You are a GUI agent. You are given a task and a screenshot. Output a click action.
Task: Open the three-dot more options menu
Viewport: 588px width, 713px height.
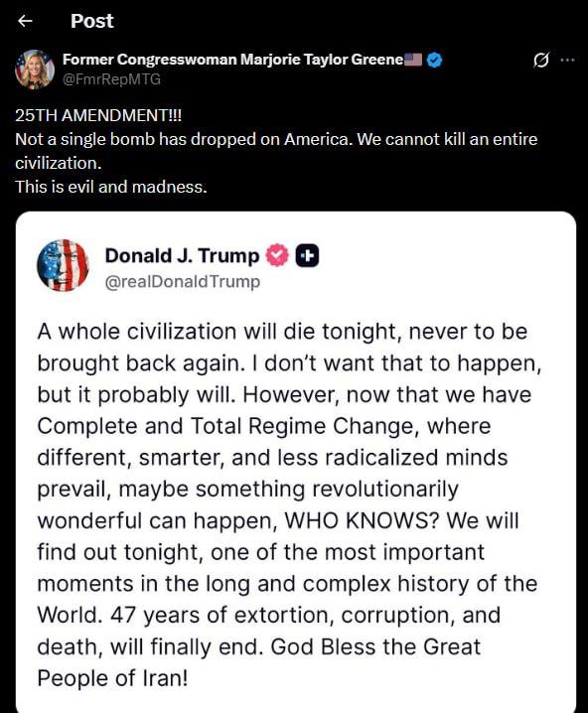[567, 60]
